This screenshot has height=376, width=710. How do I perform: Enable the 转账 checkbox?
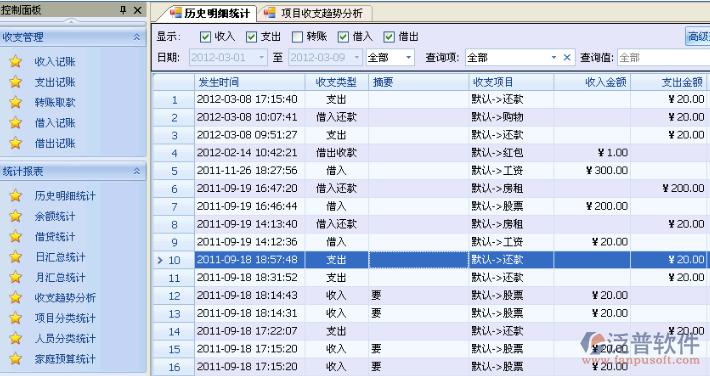[297, 37]
